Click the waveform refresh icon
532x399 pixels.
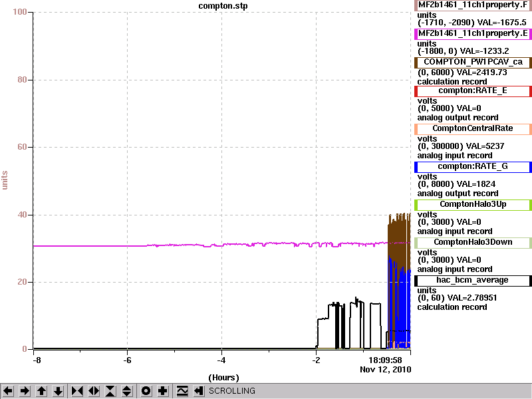[x=182, y=391]
